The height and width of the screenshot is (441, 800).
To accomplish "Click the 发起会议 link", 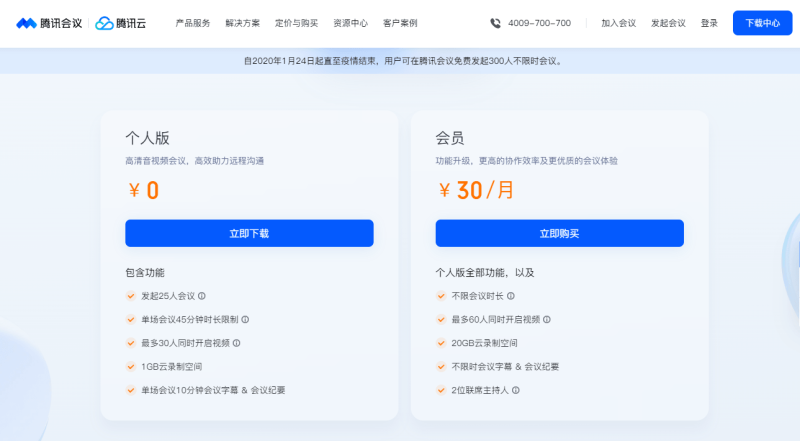I will click(668, 23).
